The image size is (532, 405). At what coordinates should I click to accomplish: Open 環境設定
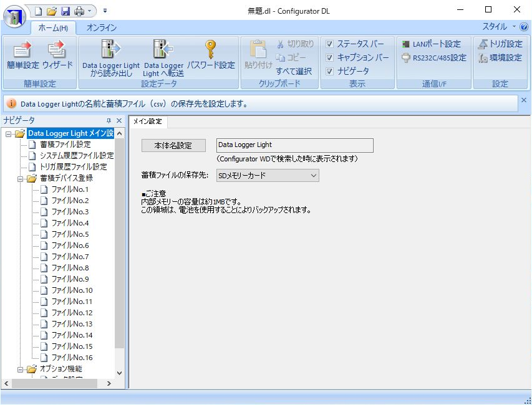pos(500,57)
